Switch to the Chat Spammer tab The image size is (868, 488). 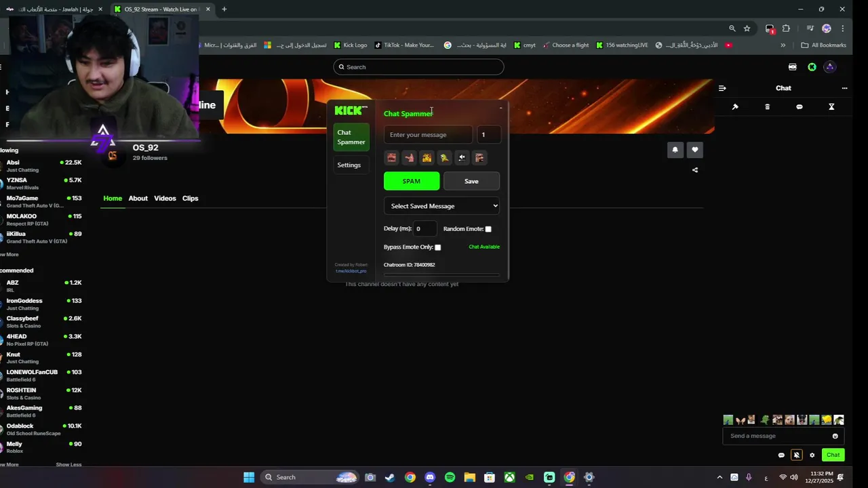(x=351, y=137)
